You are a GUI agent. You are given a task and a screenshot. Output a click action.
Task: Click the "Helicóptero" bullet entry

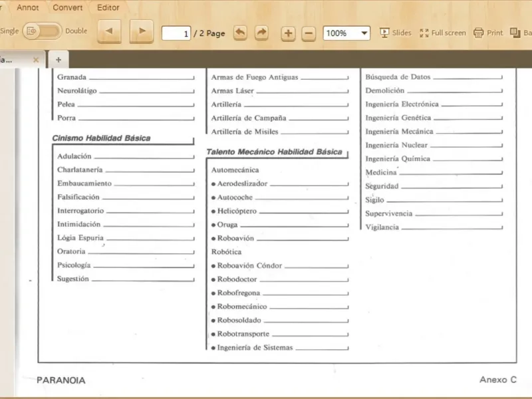(x=280, y=211)
